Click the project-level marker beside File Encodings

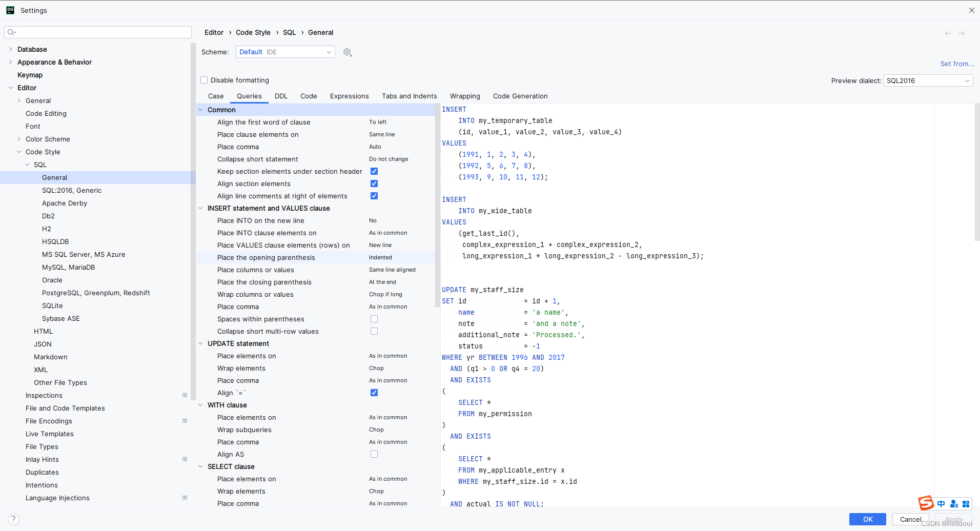185,421
